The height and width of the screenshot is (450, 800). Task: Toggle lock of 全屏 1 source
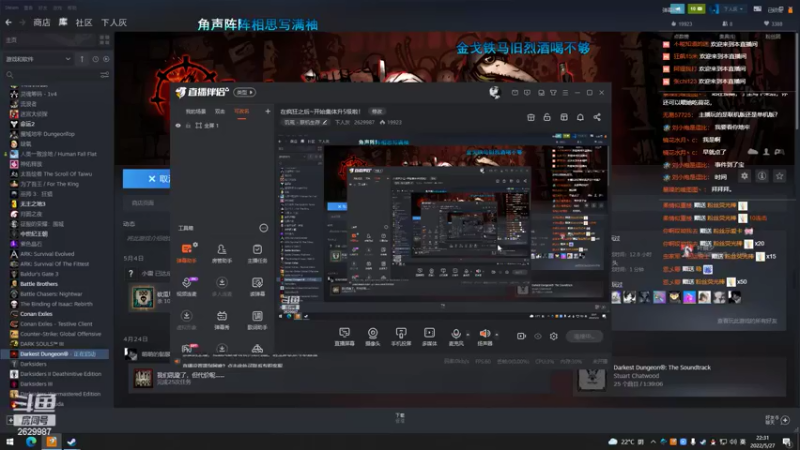coord(188,126)
